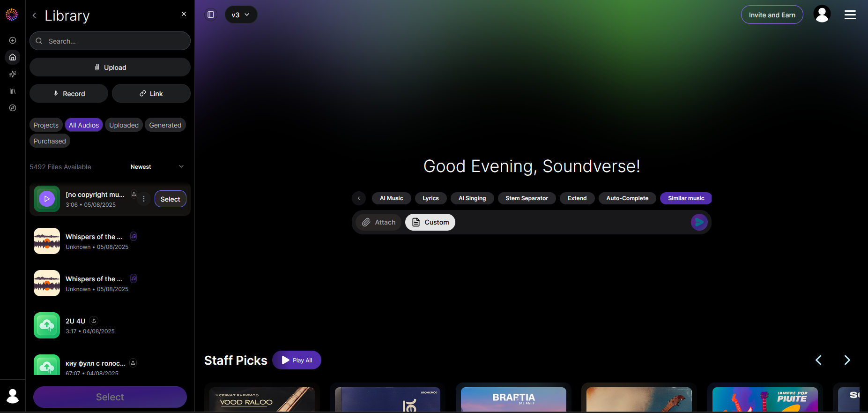Switch to the Projects filter tab
The image size is (868, 413).
point(46,125)
